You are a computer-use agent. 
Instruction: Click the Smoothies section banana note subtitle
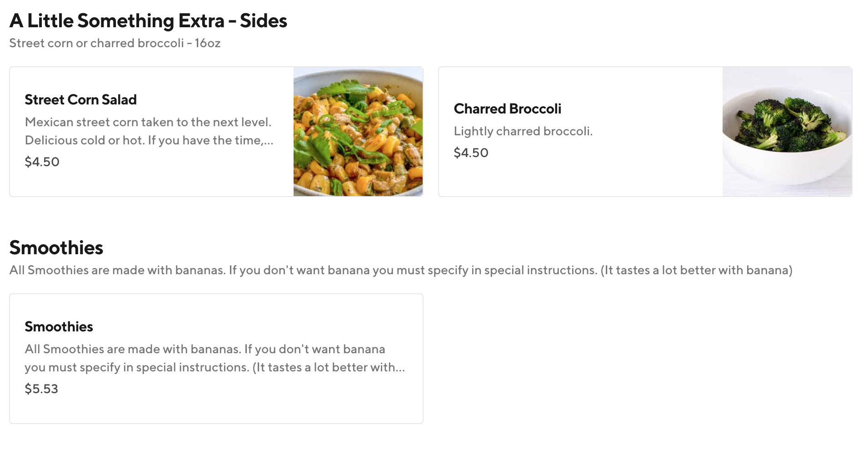click(400, 270)
